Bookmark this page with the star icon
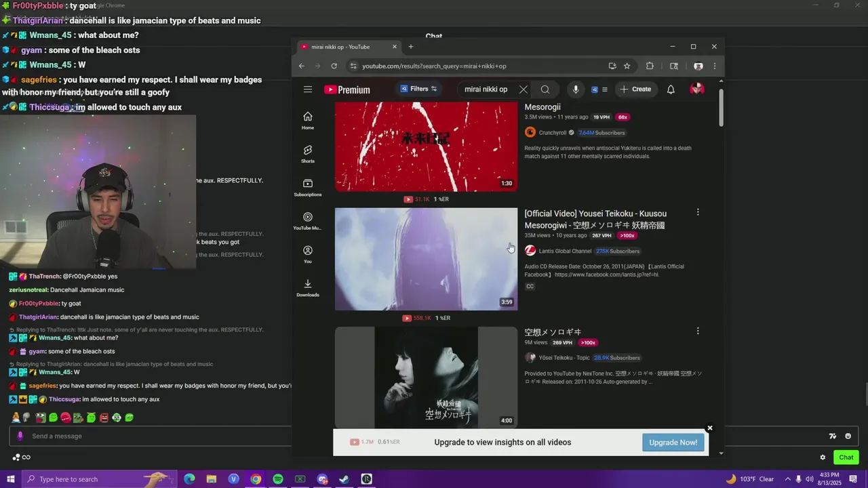Viewport: 868px width, 488px height. tap(627, 66)
